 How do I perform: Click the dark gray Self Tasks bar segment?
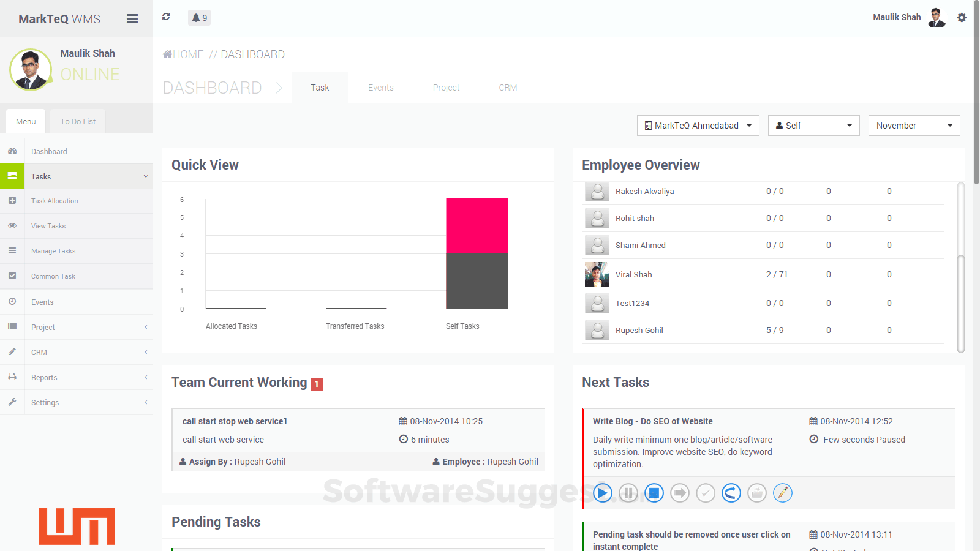coord(477,281)
